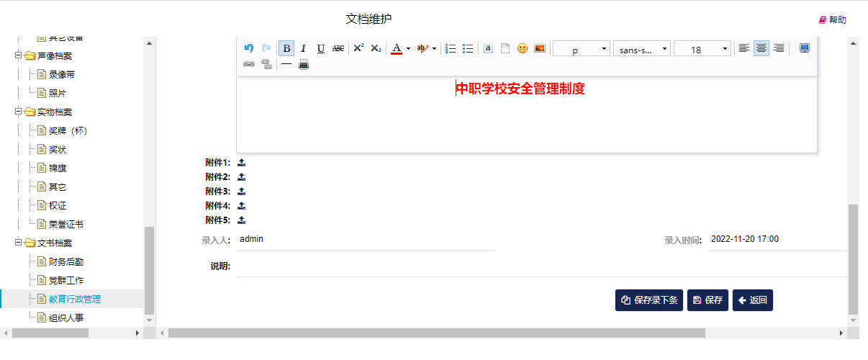Image resolution: width=868 pixels, height=360 pixels.
Task: Insert a bulleted list
Action: point(468,48)
